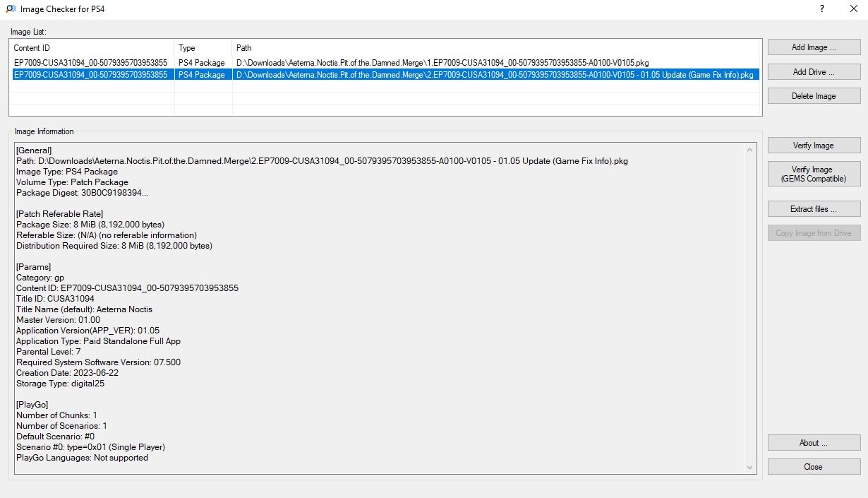Click the Number of Chunks: 1 line
The height and width of the screenshot is (498, 868).
[x=57, y=415]
